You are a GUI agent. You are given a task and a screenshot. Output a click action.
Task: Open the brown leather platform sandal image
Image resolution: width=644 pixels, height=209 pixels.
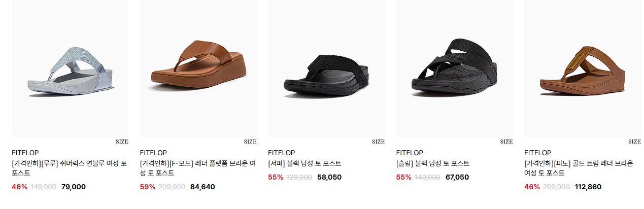pyautogui.click(x=198, y=68)
